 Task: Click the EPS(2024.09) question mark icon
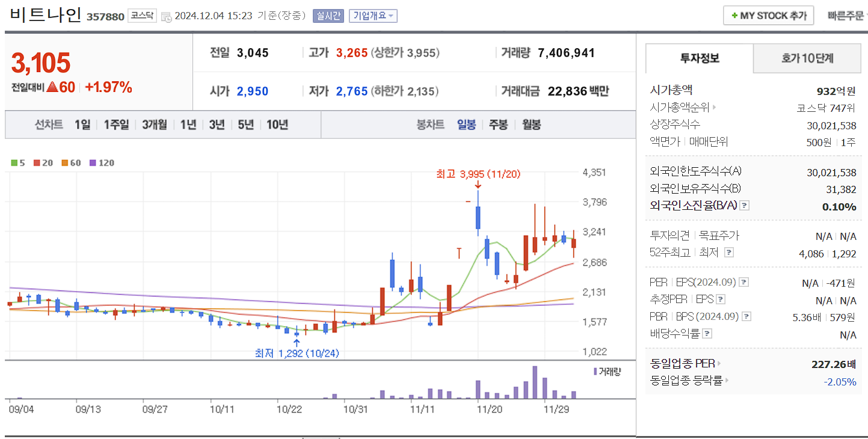743,282
